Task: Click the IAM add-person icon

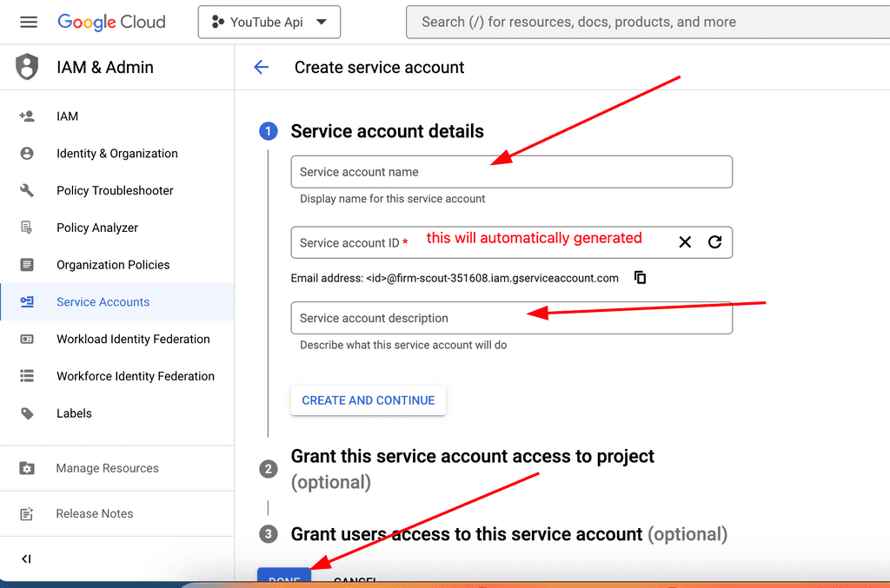Action: pos(27,116)
